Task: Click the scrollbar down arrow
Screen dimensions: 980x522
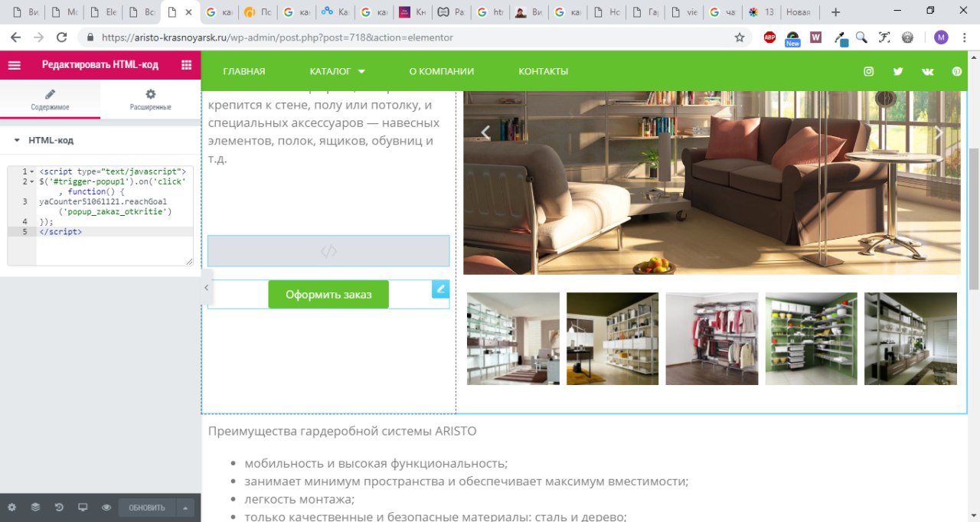Action: tap(973, 515)
